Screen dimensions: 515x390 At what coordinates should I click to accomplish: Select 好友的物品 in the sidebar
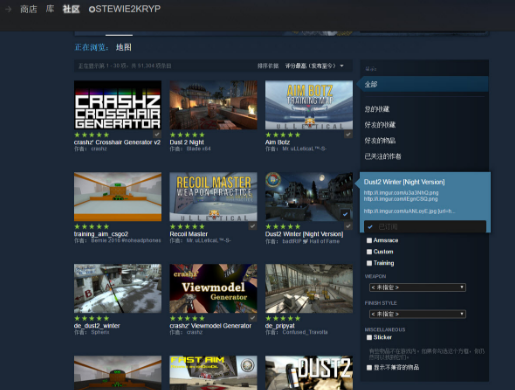(x=380, y=140)
